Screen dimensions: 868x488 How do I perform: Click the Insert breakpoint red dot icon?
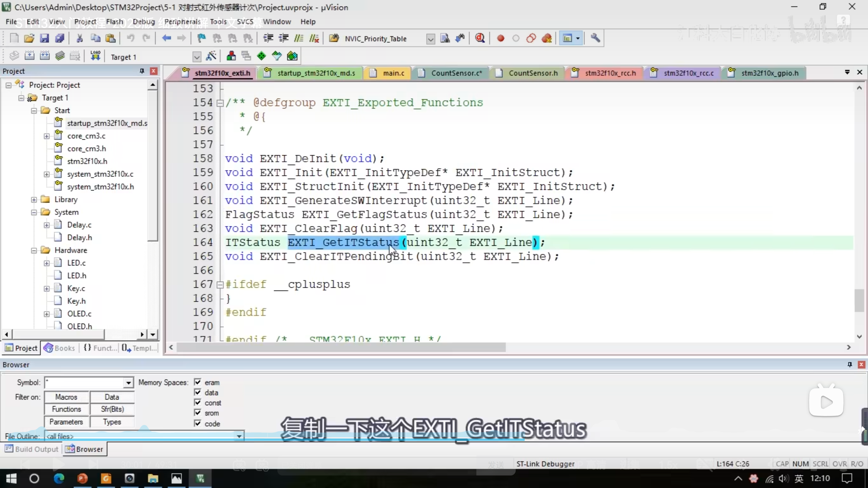click(x=500, y=38)
